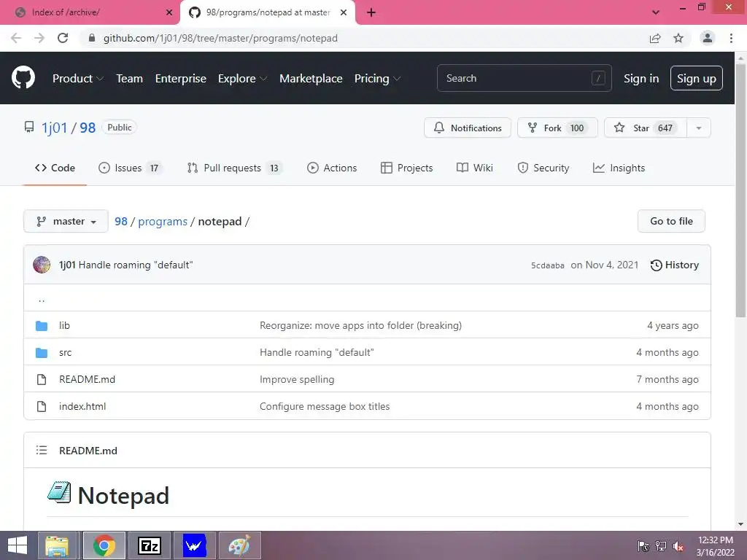Screen dimensions: 747x560
Task: Expand the Pricing dropdown menu
Action: point(377,79)
